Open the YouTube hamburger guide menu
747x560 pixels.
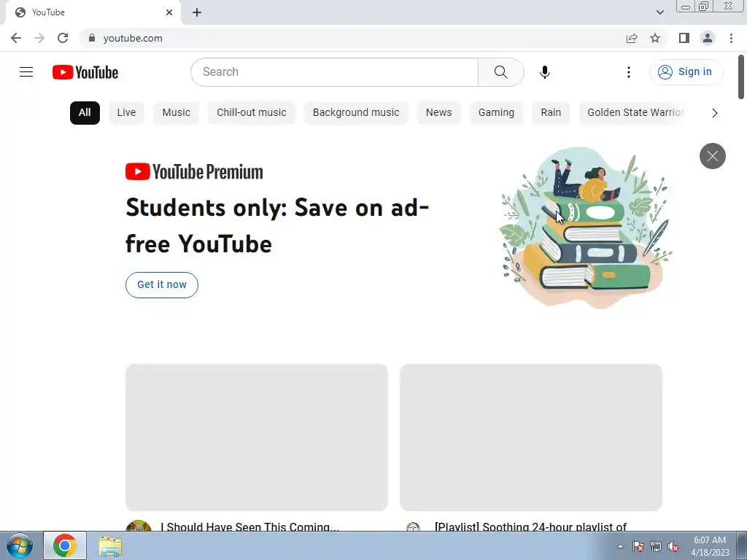click(26, 72)
